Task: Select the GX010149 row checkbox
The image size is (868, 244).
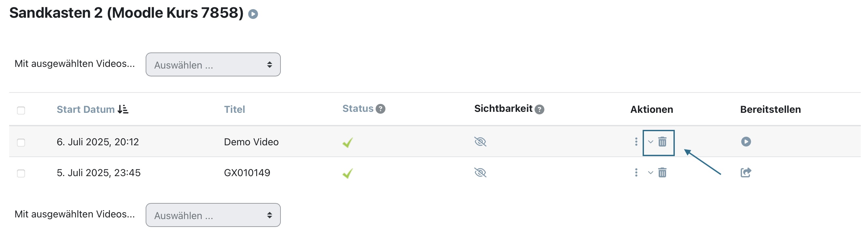Action: point(21,173)
